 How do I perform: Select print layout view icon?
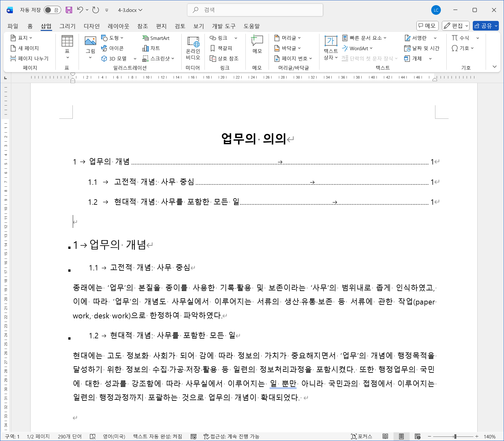tap(401, 436)
